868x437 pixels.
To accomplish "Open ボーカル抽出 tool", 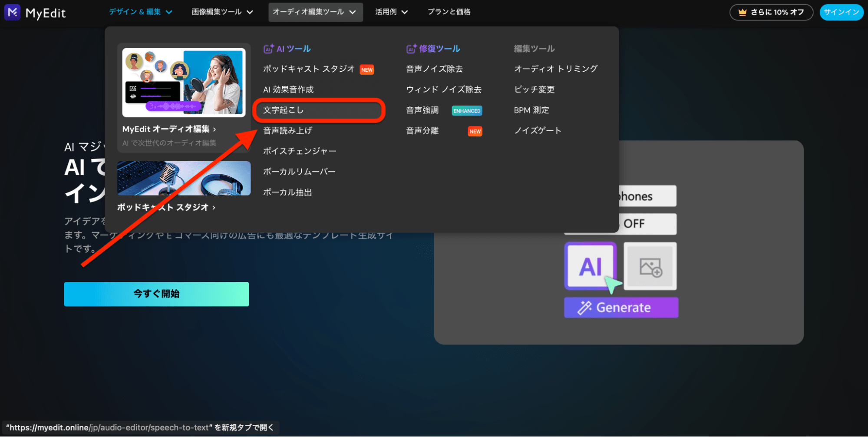I will pyautogui.click(x=287, y=192).
